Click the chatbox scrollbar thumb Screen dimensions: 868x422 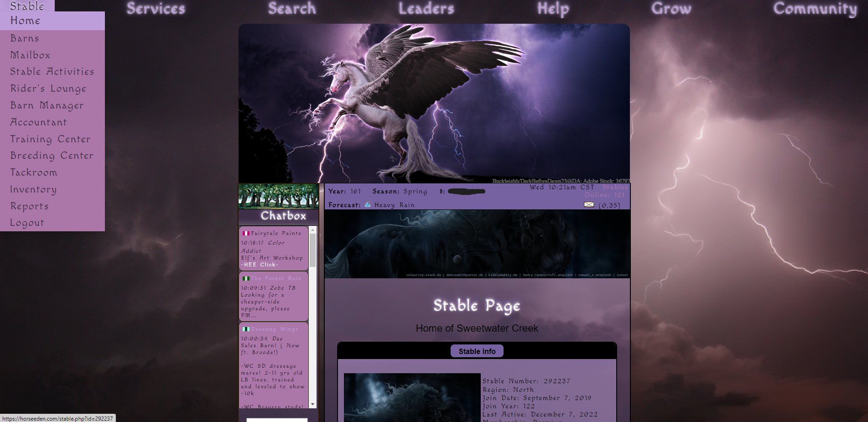pos(312,250)
